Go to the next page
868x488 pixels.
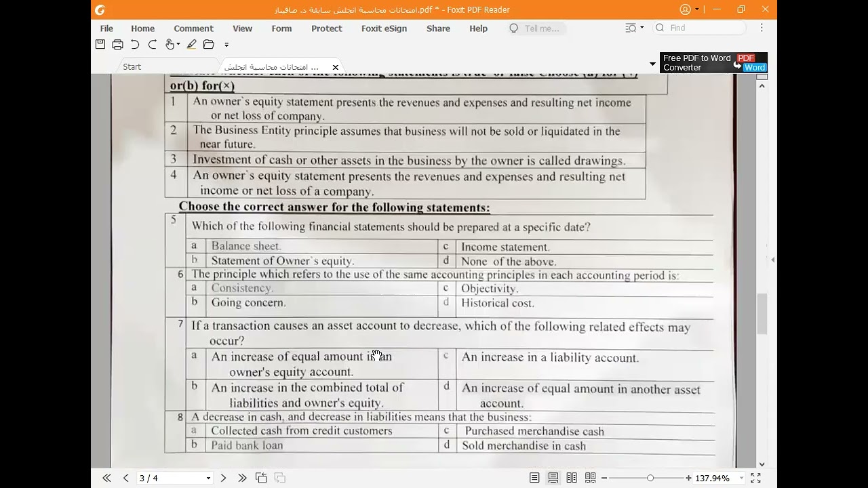click(x=223, y=478)
